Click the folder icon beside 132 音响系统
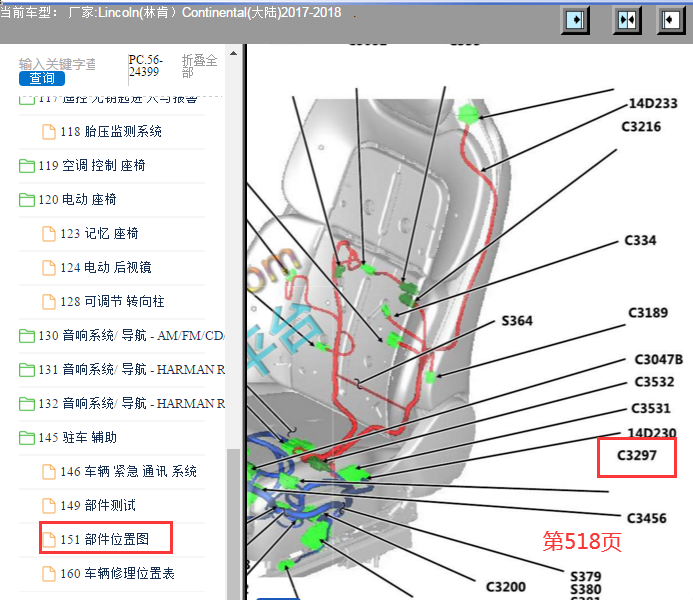Screen dimensions: 693x600 [27, 404]
